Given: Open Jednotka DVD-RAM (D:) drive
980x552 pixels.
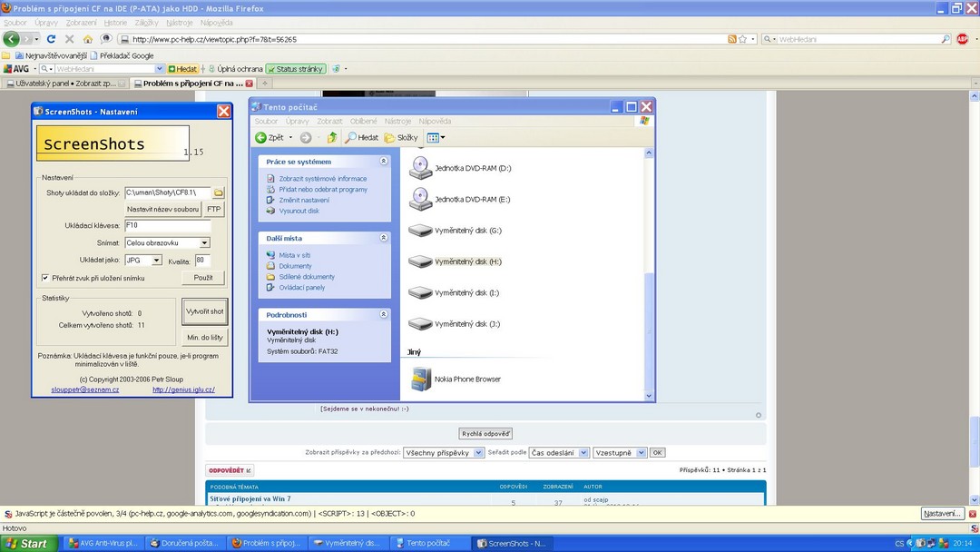Looking at the screenshot, I should [420, 168].
